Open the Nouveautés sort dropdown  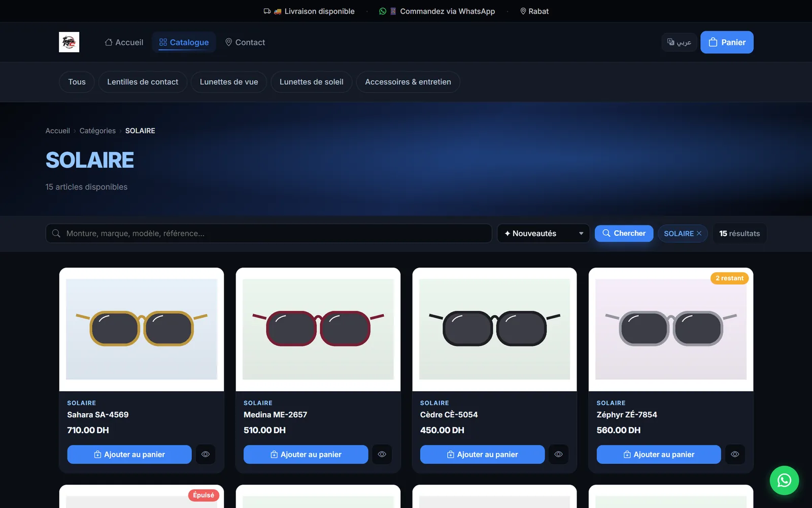(x=544, y=233)
